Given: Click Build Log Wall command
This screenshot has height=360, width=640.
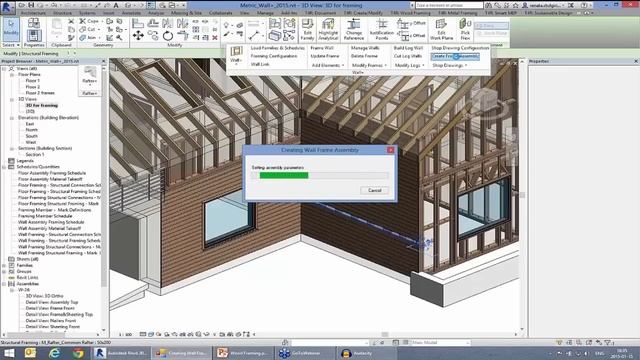Looking at the screenshot, I should (x=408, y=48).
